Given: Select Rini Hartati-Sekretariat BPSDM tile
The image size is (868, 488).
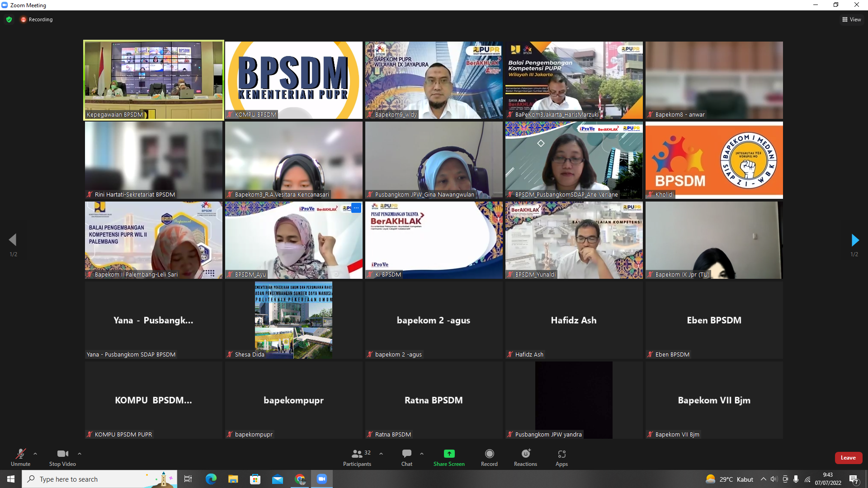Looking at the screenshot, I should 154,160.
